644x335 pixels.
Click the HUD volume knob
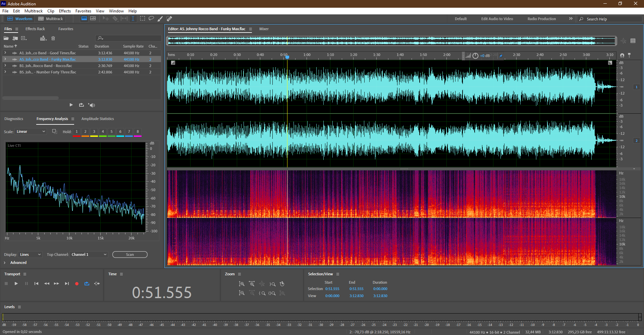coord(475,56)
